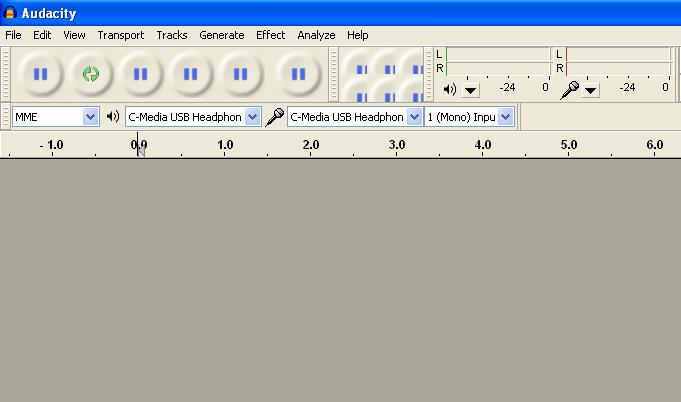The height and width of the screenshot is (402, 681).
Task: Click the input level meter L channel bar
Action: tap(618, 54)
